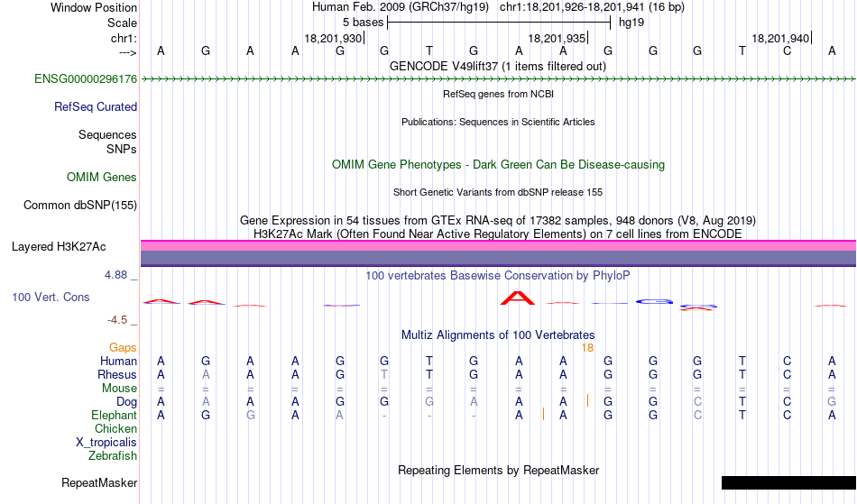Screen dimensions: 857x504
Task: Click the chr1: ruler label
Action: [124, 38]
